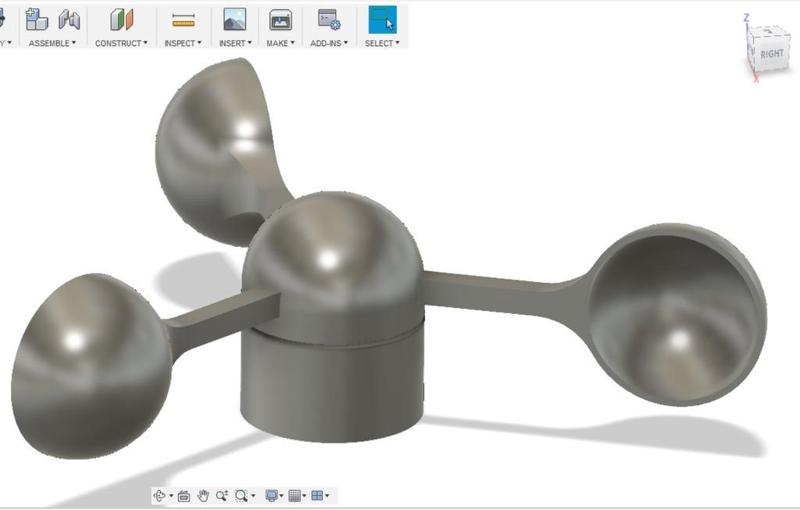Click the Look At icon

click(x=184, y=496)
